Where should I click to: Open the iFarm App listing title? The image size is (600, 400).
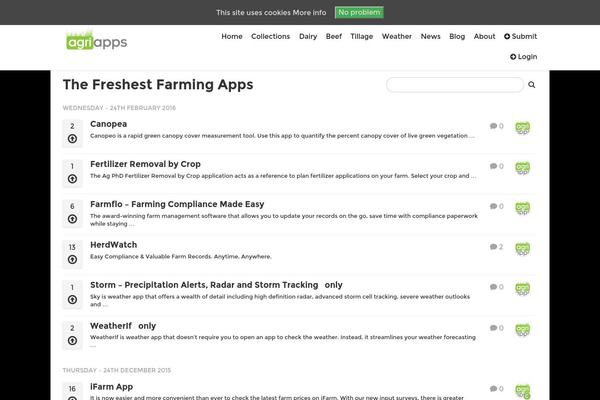(111, 387)
